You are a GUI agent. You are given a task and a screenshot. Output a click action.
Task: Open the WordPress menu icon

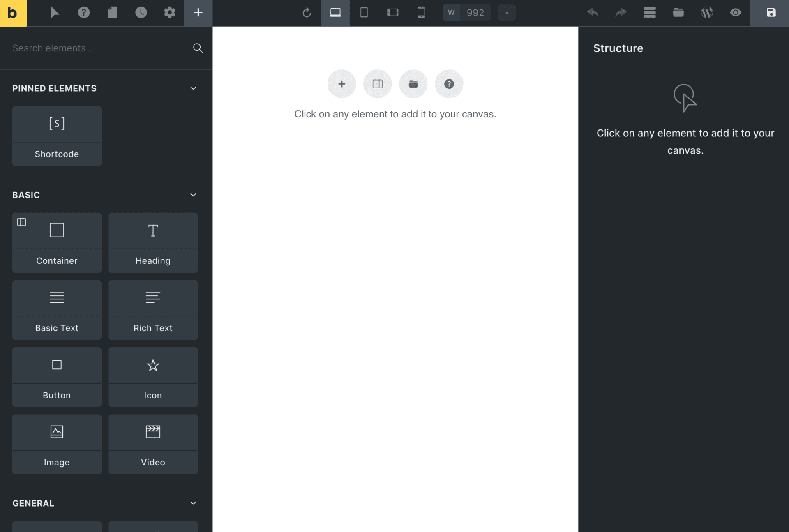(707, 13)
